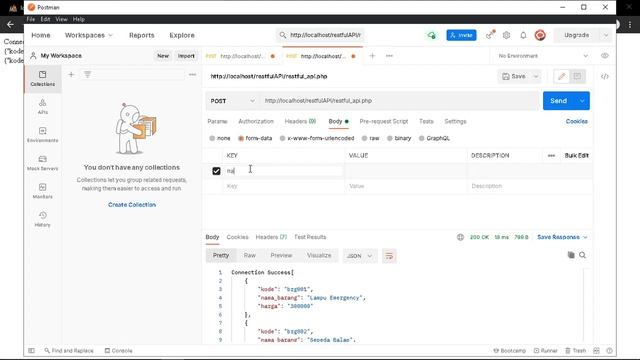Screen dimensions: 640x360
Task: Switch to the Pre-request Script tab
Action: (x=384, y=121)
